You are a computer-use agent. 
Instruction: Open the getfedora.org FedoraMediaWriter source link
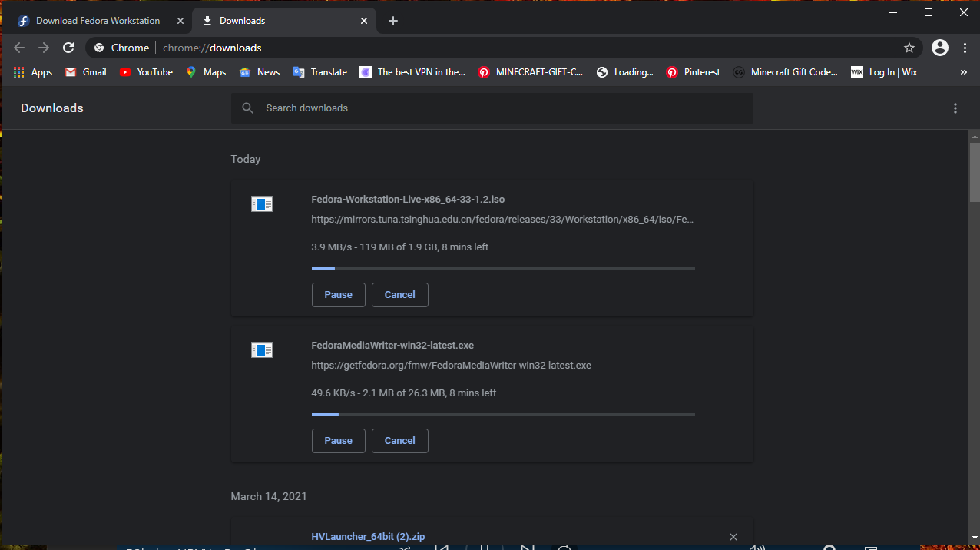click(451, 365)
